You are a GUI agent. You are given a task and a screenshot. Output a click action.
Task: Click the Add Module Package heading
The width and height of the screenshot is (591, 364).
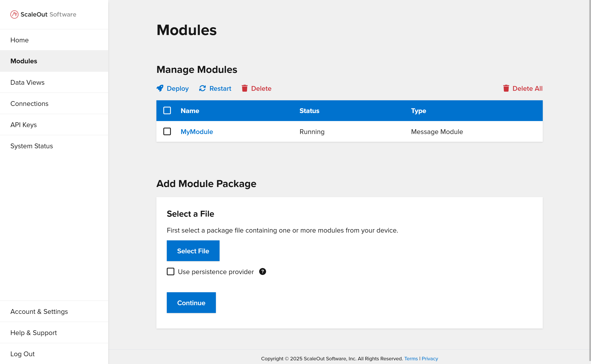(206, 184)
